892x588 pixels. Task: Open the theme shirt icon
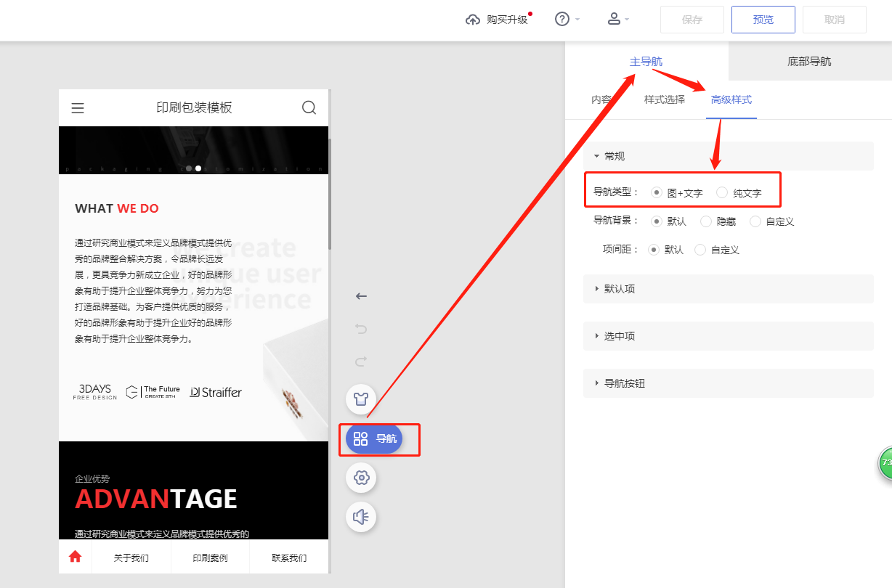point(361,399)
